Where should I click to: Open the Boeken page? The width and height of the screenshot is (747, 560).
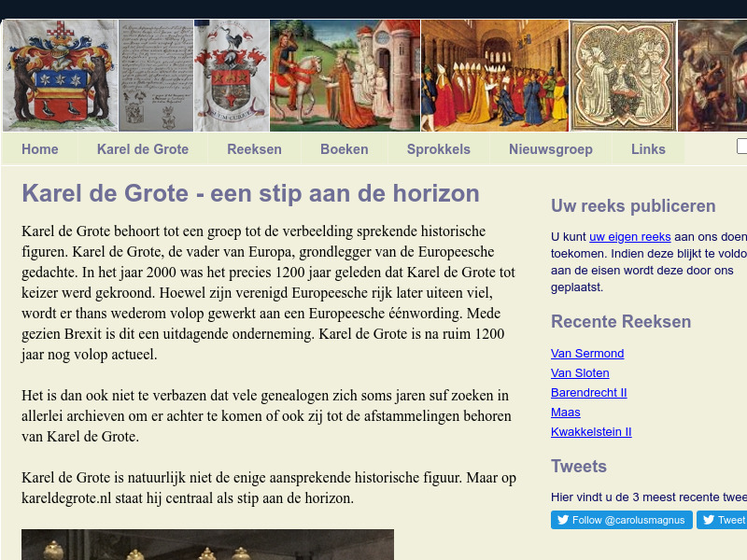[345, 148]
